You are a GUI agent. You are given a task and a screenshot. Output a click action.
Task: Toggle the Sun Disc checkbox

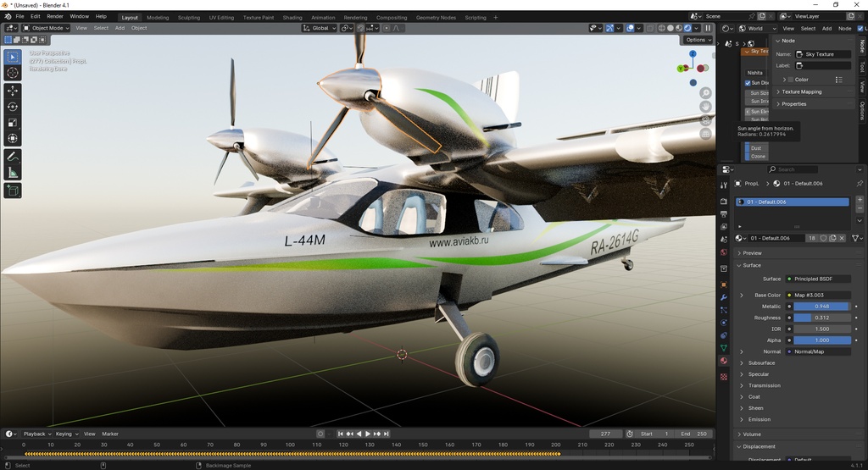[748, 83]
